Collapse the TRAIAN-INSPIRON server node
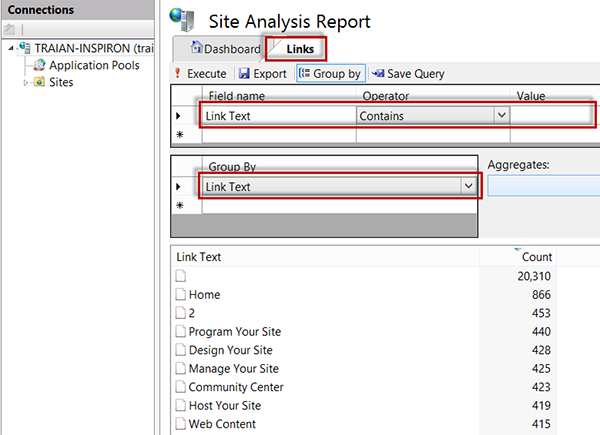 click(10, 48)
